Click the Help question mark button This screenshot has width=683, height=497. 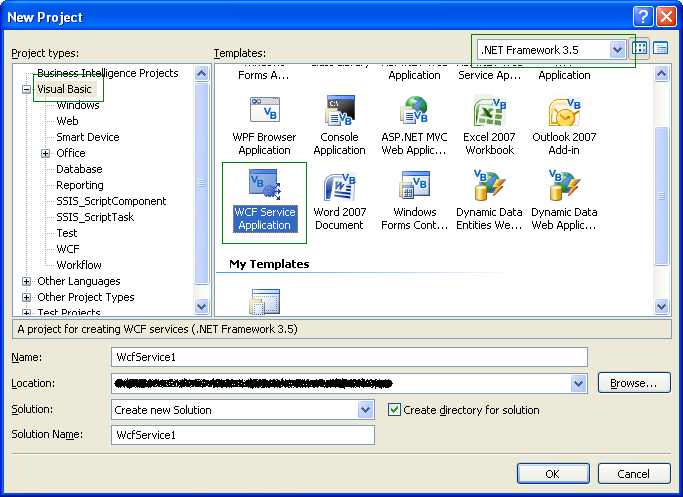point(643,17)
